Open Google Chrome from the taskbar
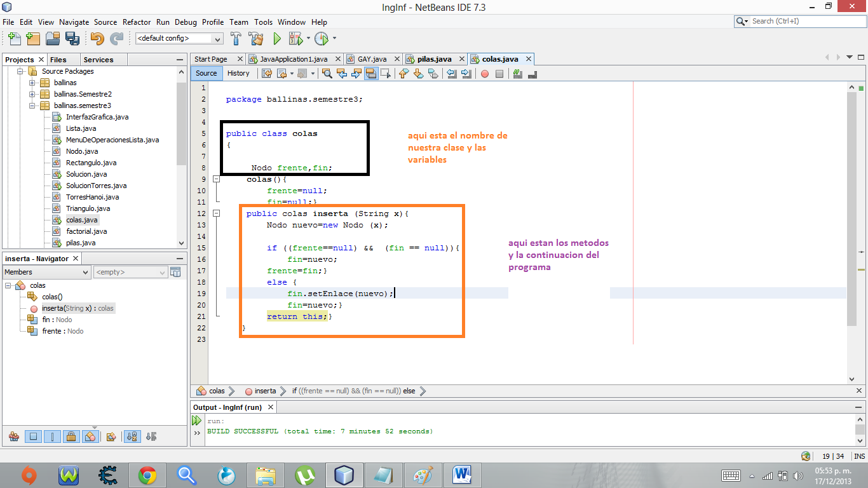The width and height of the screenshot is (868, 488). tap(147, 475)
